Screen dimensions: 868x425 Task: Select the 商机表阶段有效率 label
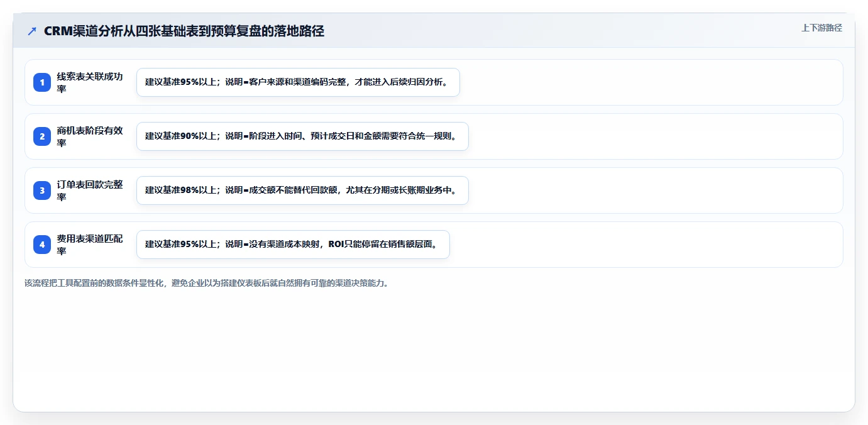[90, 136]
